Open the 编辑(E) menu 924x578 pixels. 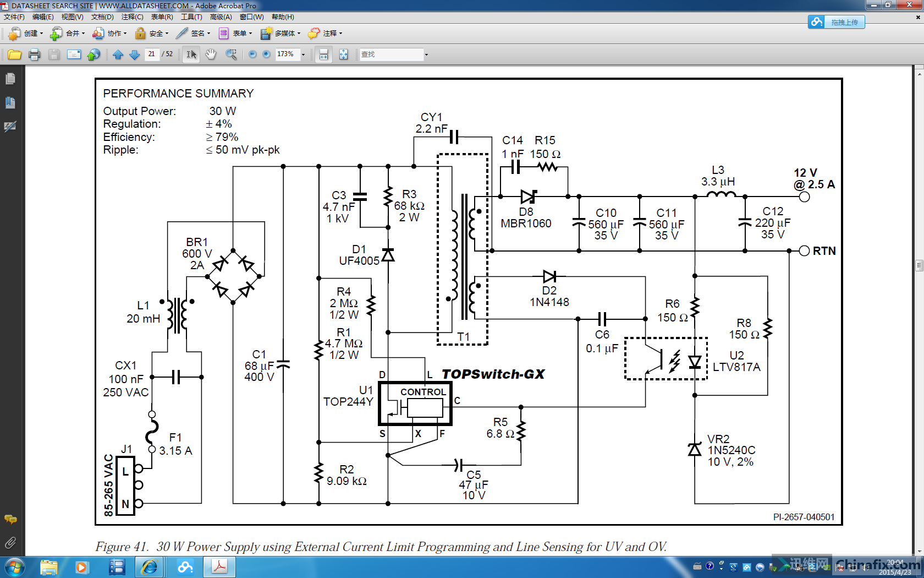(x=43, y=17)
